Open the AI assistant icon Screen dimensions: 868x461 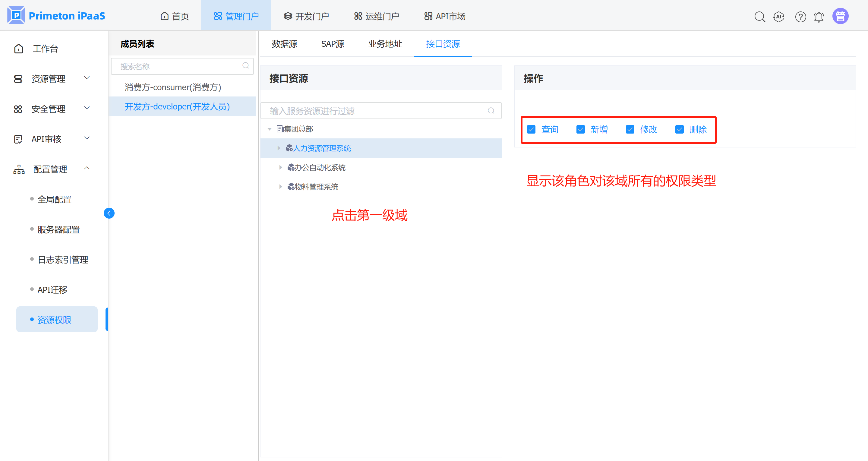[779, 17]
